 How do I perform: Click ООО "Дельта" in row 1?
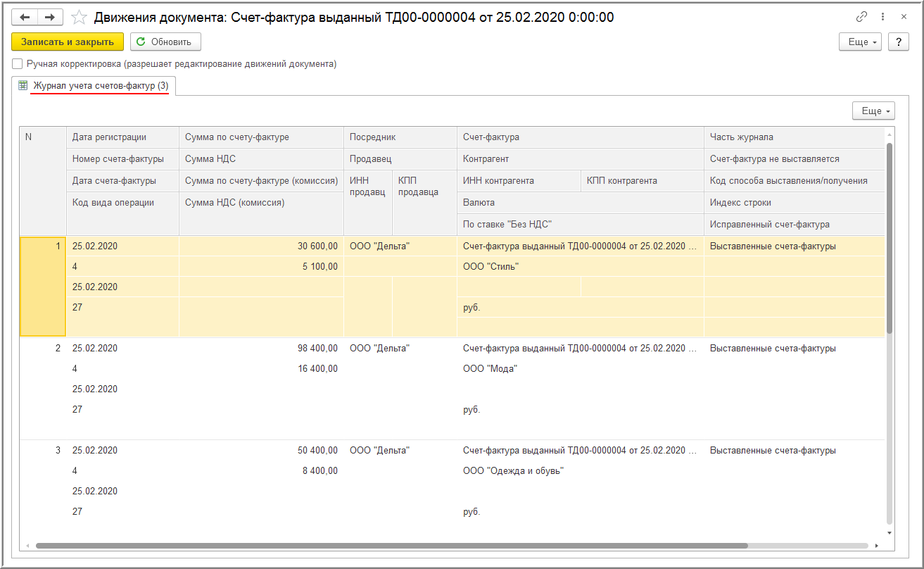pos(379,246)
